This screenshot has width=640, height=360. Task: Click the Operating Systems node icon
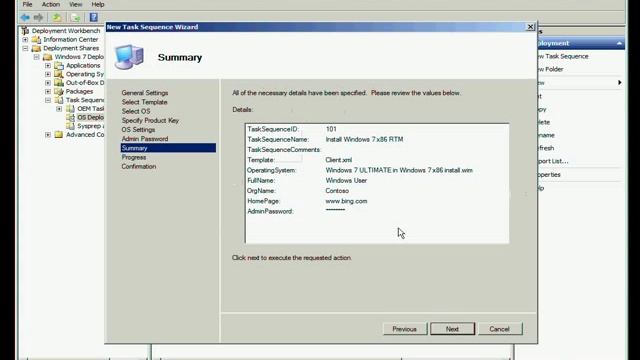[59, 74]
